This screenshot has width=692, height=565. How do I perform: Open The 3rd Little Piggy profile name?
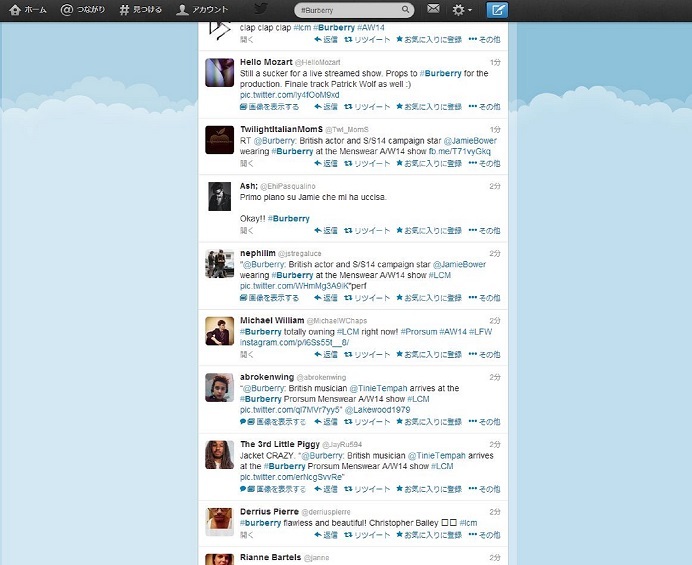coord(280,444)
